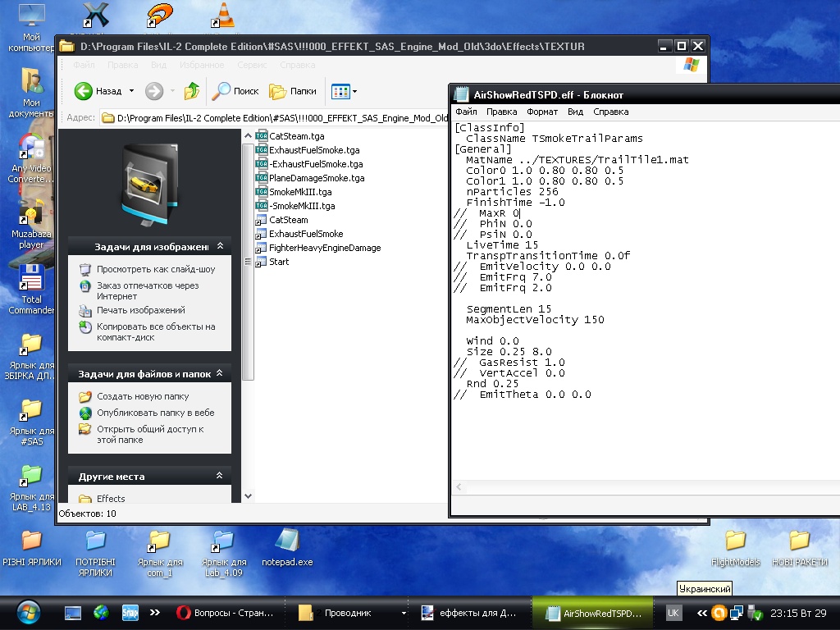Select the CatSteam.tga file
The width and height of the screenshot is (840, 630).
296,136
